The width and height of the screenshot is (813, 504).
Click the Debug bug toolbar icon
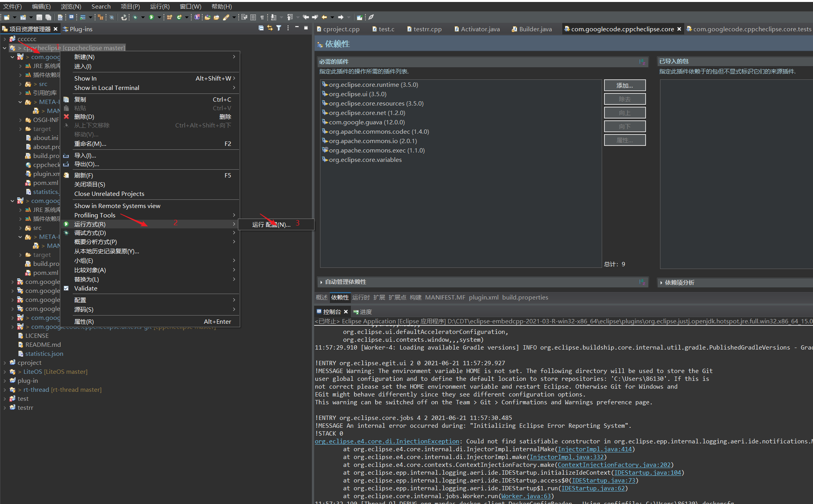click(x=135, y=17)
